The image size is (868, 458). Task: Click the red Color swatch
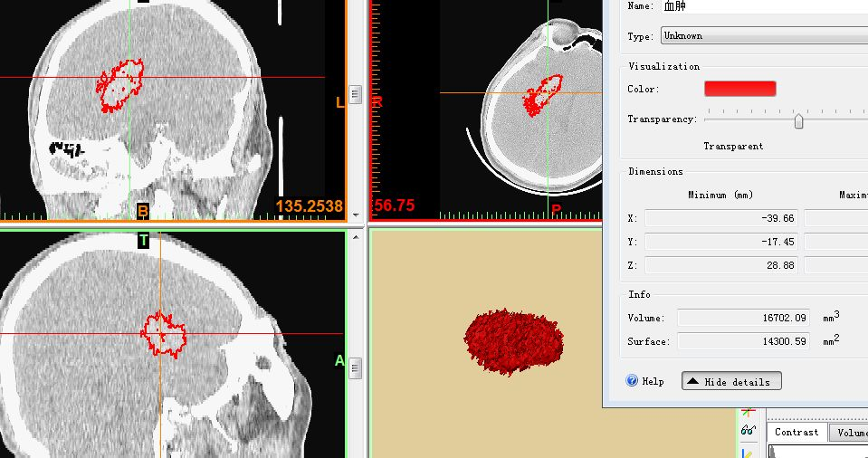tap(739, 89)
